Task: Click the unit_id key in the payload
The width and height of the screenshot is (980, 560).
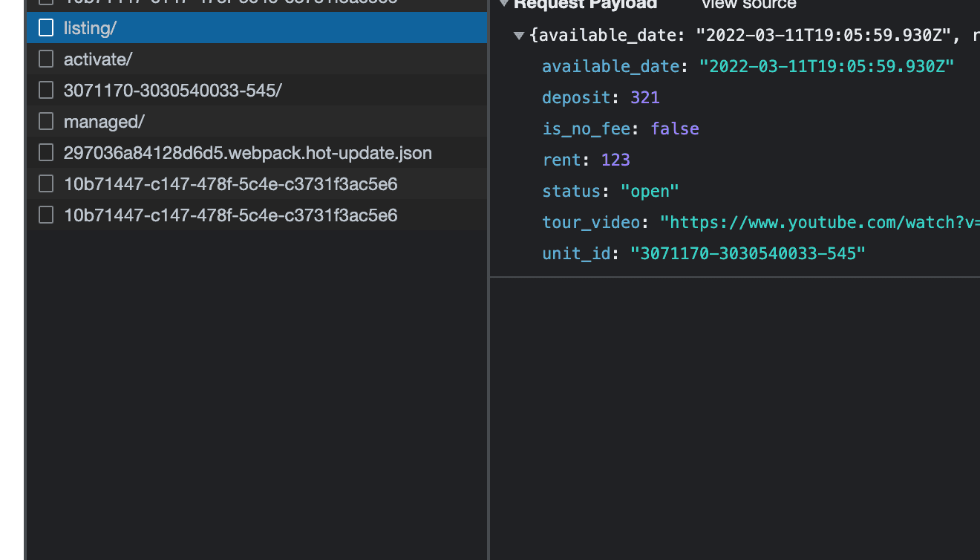Action: (576, 253)
